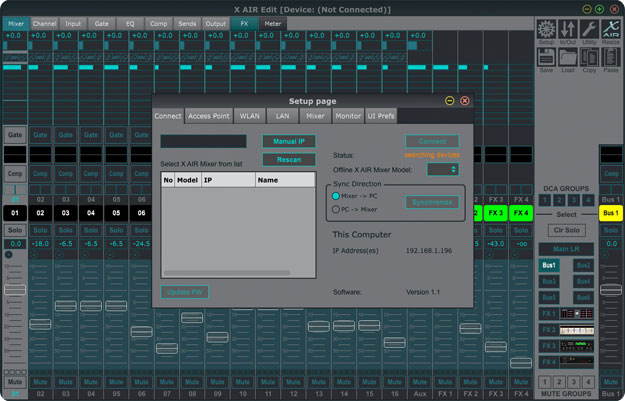This screenshot has width=625, height=401.
Task: Select the yellow Bus 1 label
Action: point(611,213)
